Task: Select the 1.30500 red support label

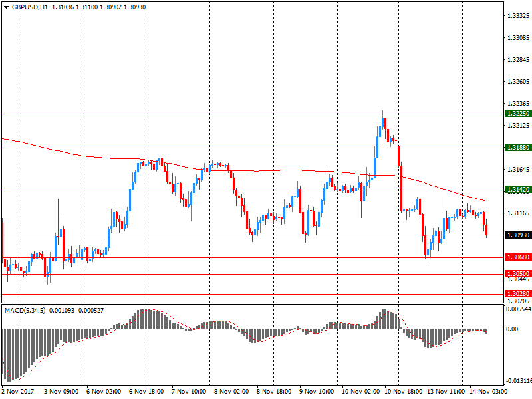Action: 518,274
